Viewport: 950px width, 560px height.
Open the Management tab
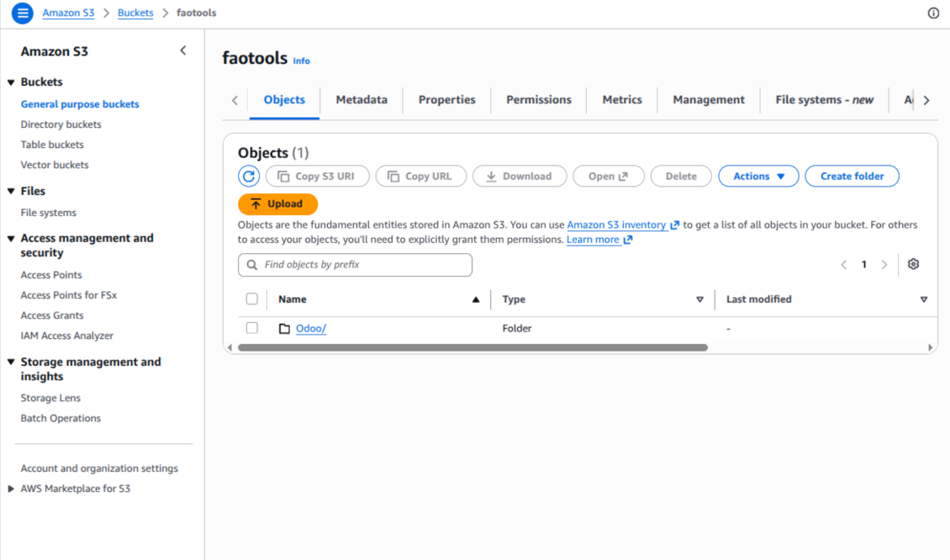(x=709, y=100)
